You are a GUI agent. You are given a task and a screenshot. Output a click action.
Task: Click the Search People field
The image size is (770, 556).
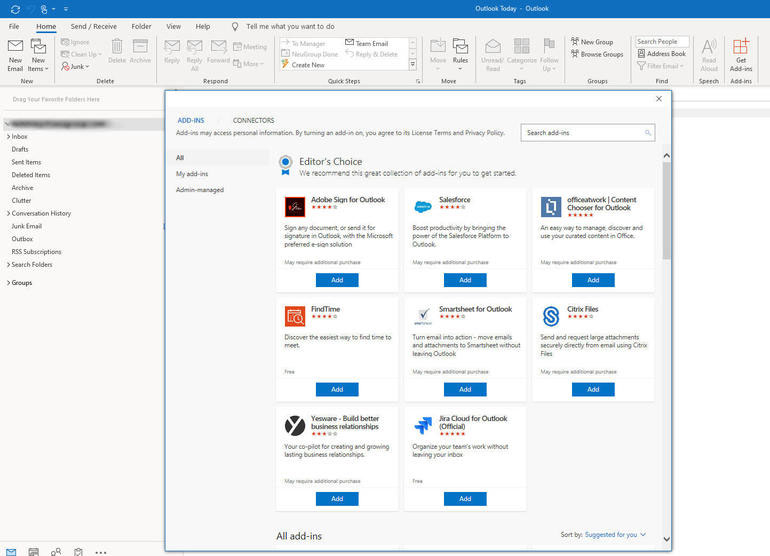coord(662,42)
